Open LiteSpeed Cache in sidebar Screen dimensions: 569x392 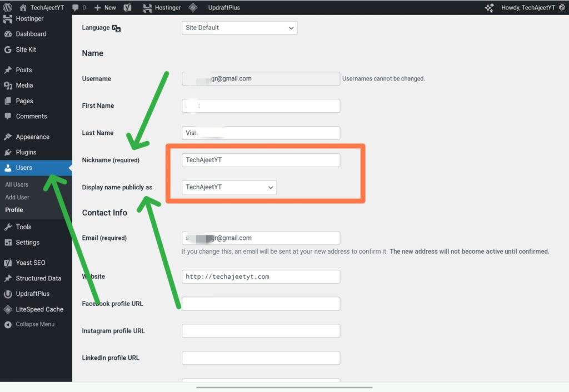coord(39,309)
